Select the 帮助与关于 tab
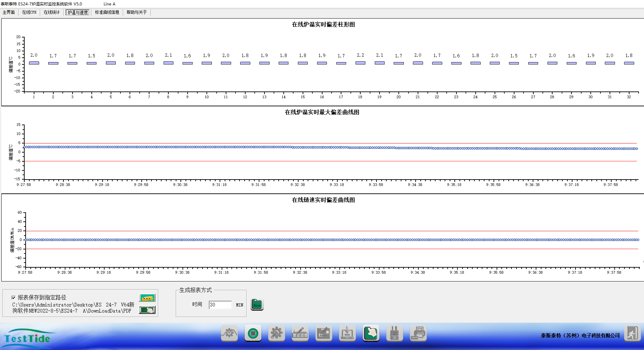 pyautogui.click(x=137, y=12)
